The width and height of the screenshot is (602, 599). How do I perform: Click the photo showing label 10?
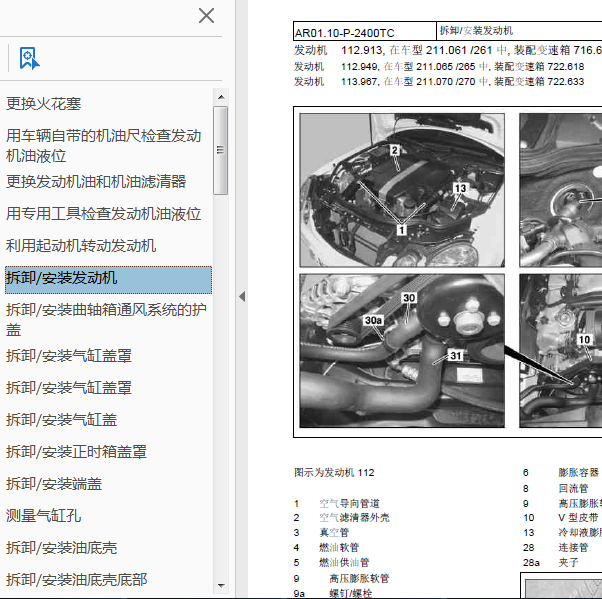pos(561,351)
